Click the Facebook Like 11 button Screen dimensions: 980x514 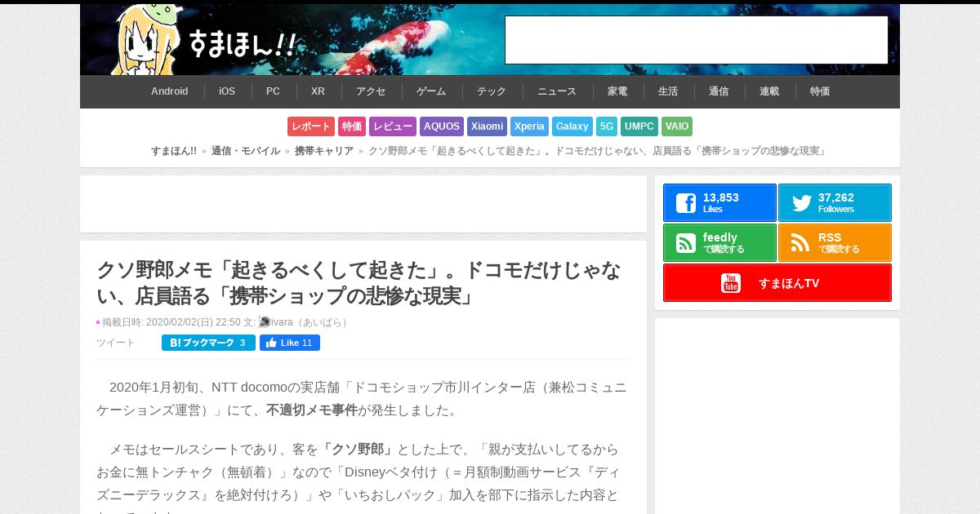(x=290, y=343)
